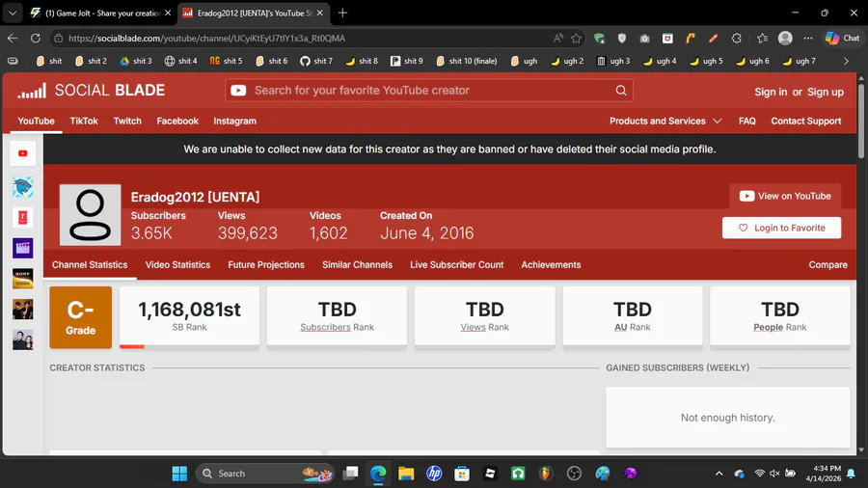868x488 pixels.
Task: Select the Facebook platform tab
Action: pyautogui.click(x=177, y=121)
